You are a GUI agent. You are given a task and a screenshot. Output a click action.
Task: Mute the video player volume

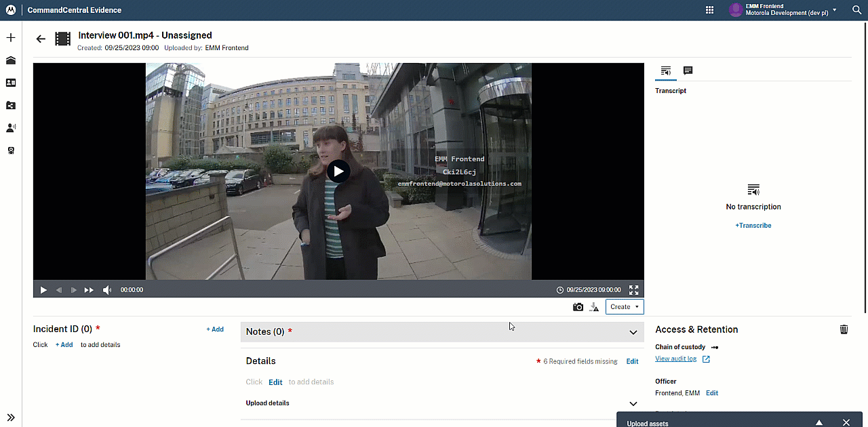[106, 290]
